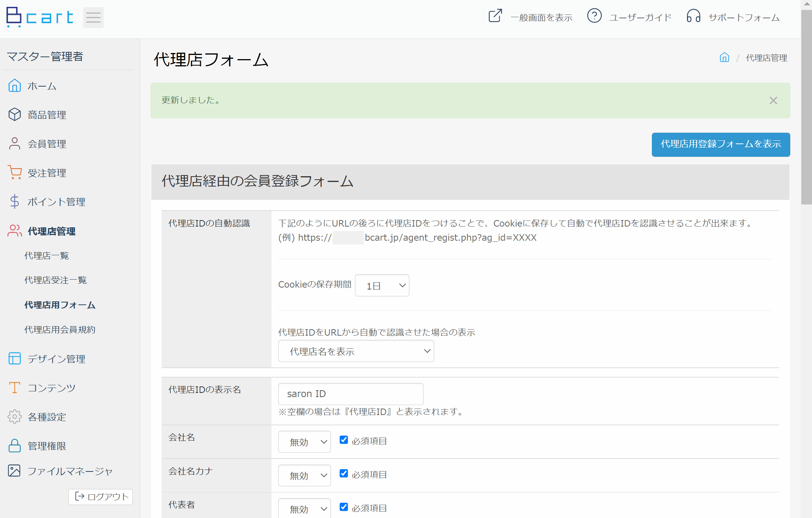Open 代理店一覧 submenu item

click(x=47, y=256)
